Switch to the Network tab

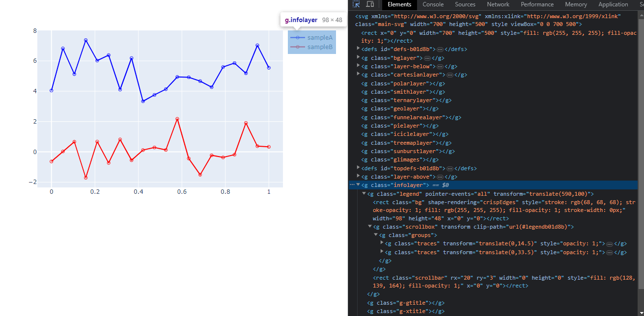click(x=498, y=4)
